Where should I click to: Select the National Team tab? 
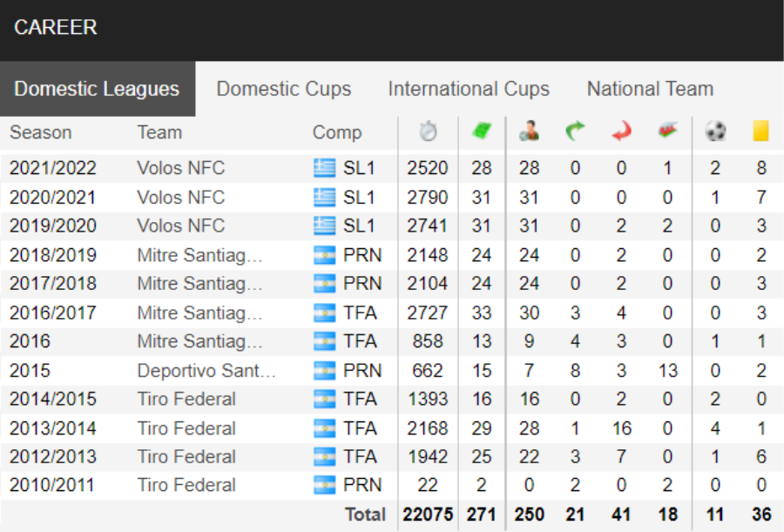(x=650, y=89)
